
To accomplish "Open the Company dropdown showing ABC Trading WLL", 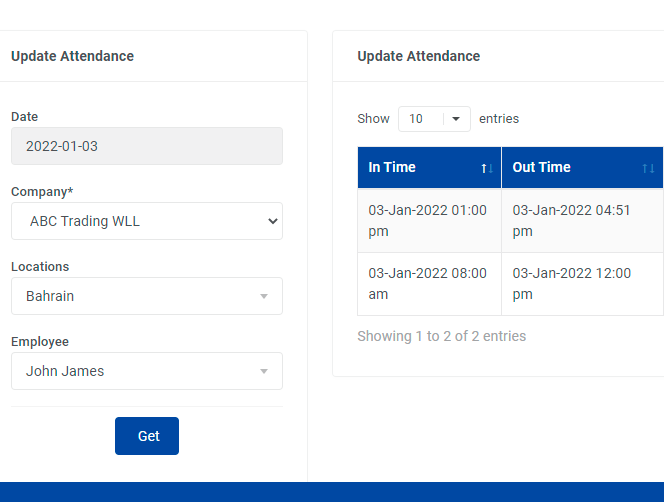I will (147, 221).
